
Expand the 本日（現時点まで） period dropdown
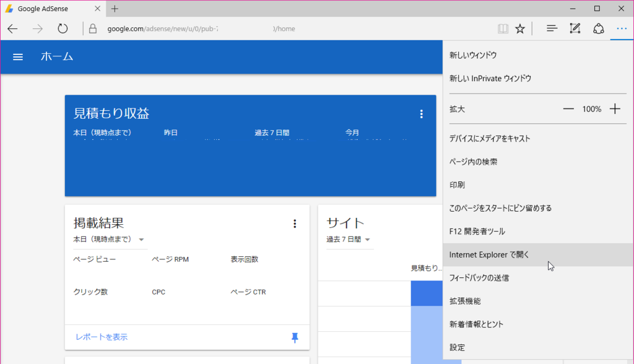[x=109, y=240]
